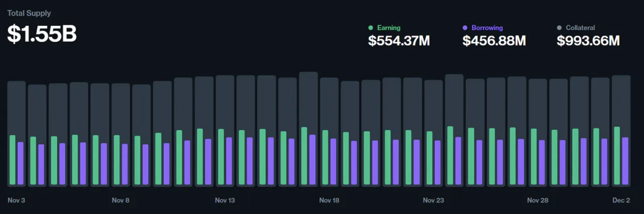
Task: Click the Dec 2 date axis label
Action: (622, 200)
